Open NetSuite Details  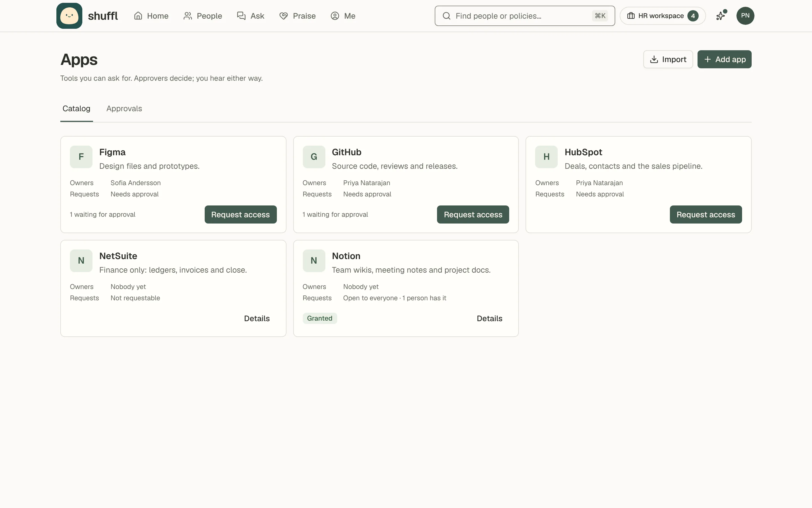[257, 319]
